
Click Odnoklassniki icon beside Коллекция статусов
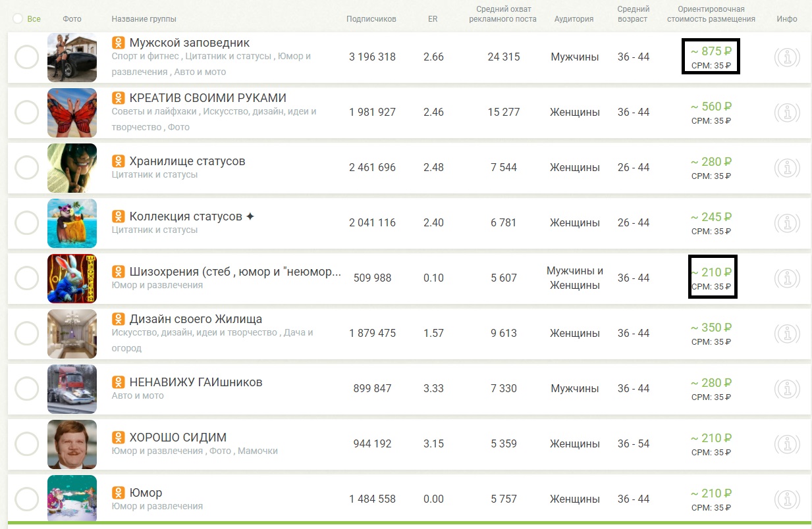click(118, 216)
